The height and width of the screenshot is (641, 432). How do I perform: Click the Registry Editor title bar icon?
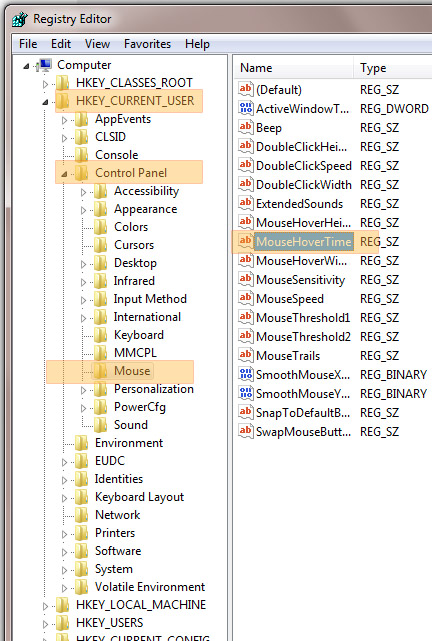[x=19, y=19]
